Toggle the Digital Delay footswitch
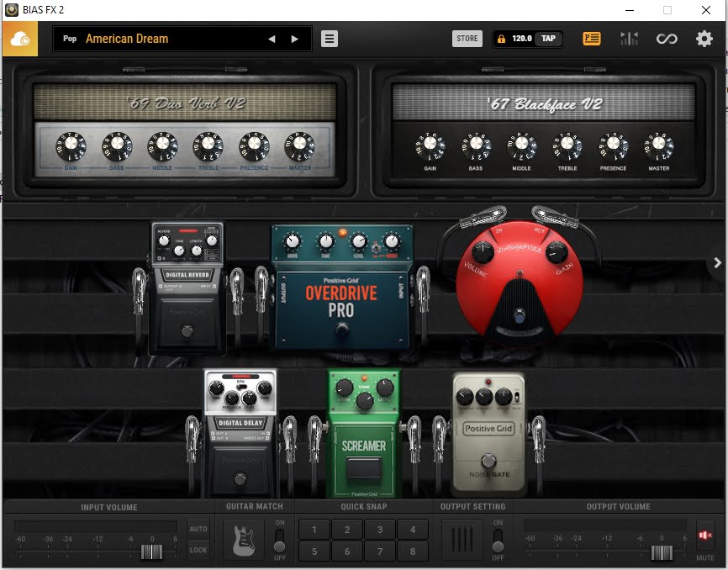Viewport: 728px width, 570px height. (x=240, y=478)
